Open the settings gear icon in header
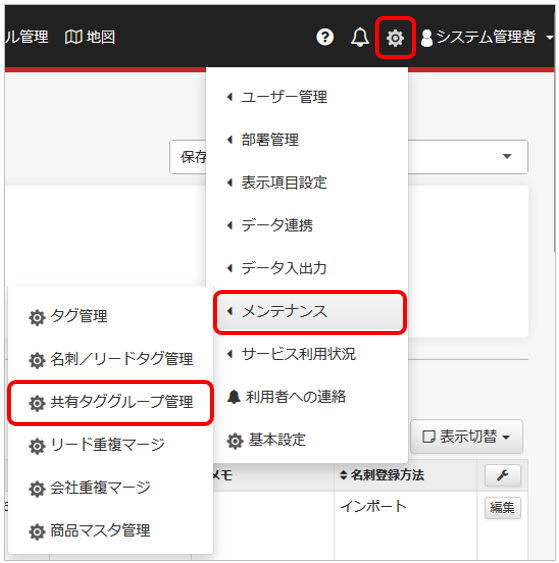This screenshot has height=563, width=559. point(395,38)
